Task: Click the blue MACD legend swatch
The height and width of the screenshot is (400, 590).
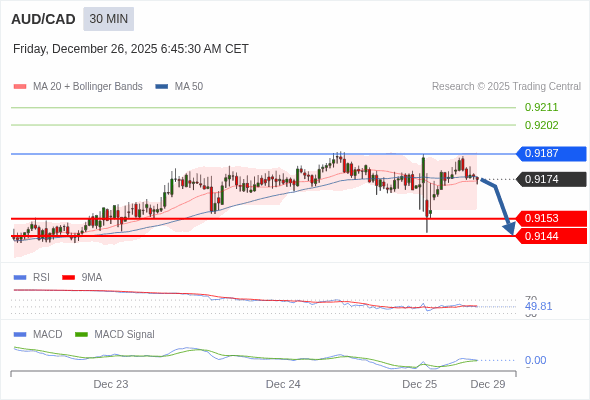Action: (x=20, y=335)
